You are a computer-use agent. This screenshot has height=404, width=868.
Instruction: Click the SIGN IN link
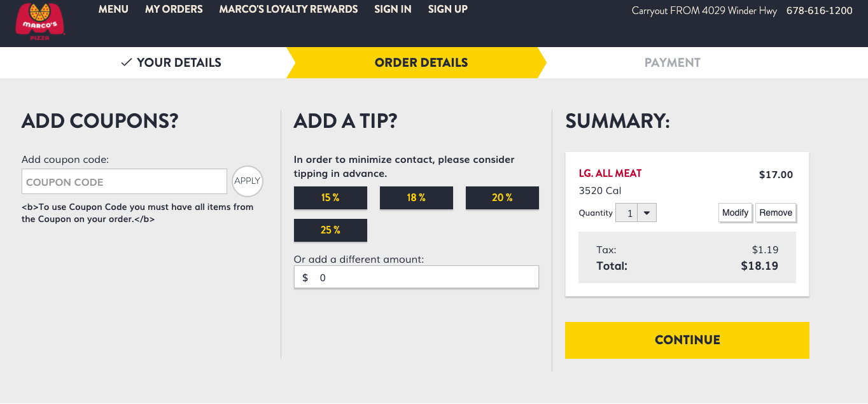(x=393, y=10)
